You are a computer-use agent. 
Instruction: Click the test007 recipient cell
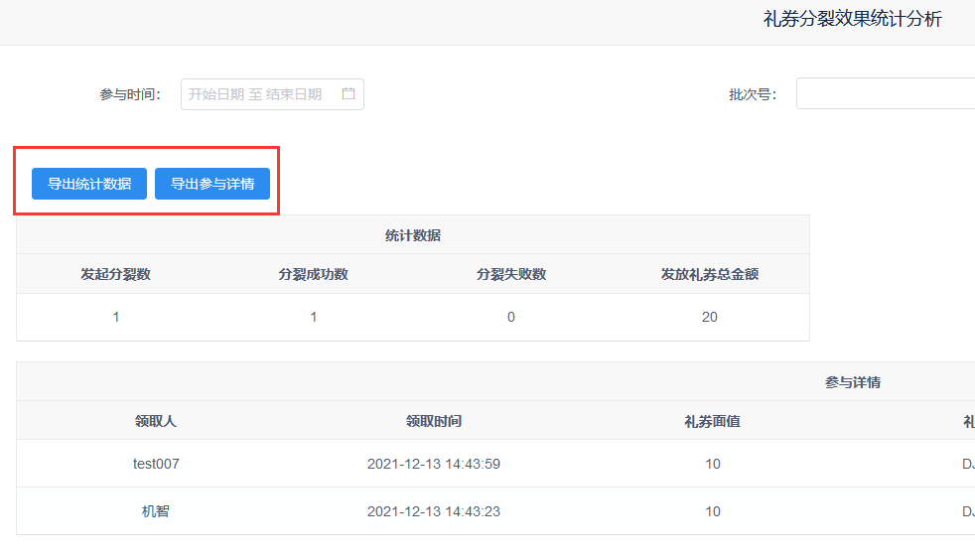(x=156, y=464)
